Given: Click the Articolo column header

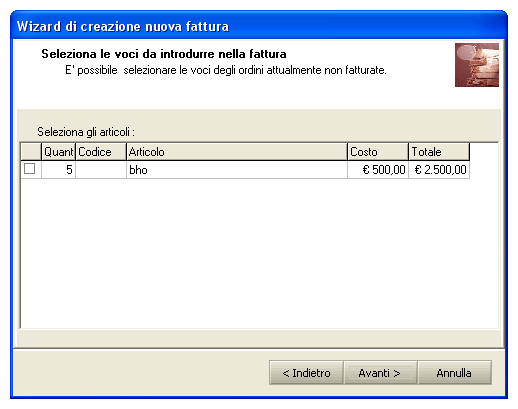Looking at the screenshot, I should [x=237, y=152].
